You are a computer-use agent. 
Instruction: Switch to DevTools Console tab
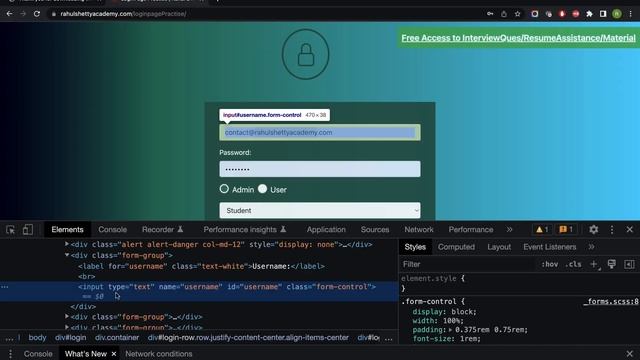coord(112,230)
